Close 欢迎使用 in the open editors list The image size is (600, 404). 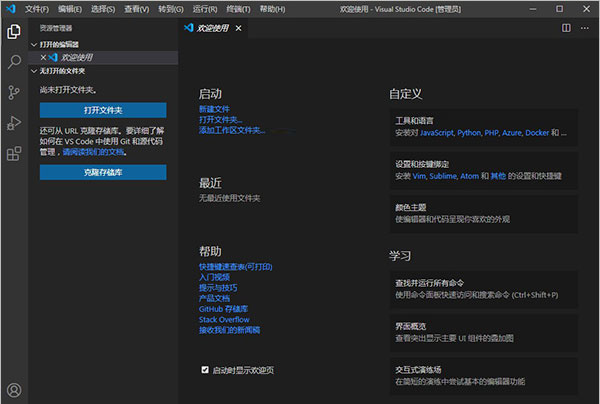point(43,57)
